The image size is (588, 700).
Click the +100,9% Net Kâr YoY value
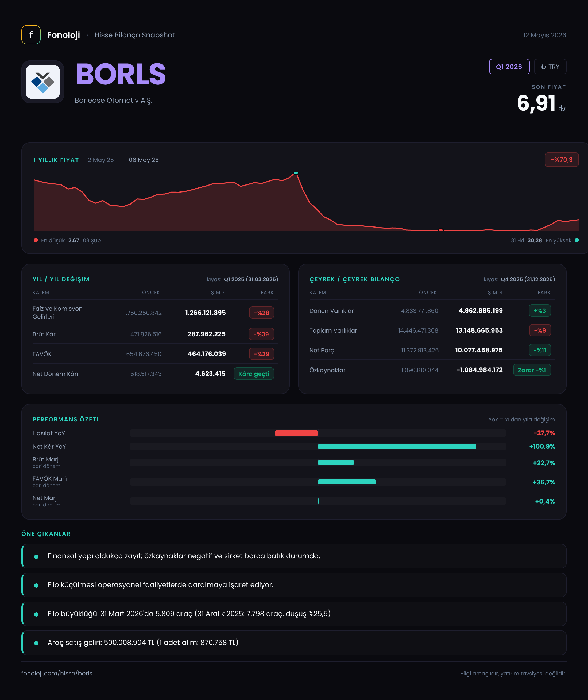542,447
